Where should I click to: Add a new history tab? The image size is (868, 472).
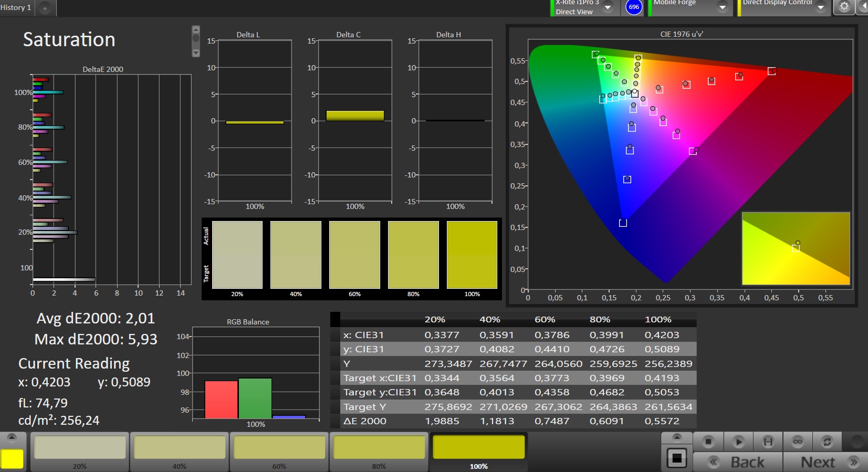tap(45, 8)
